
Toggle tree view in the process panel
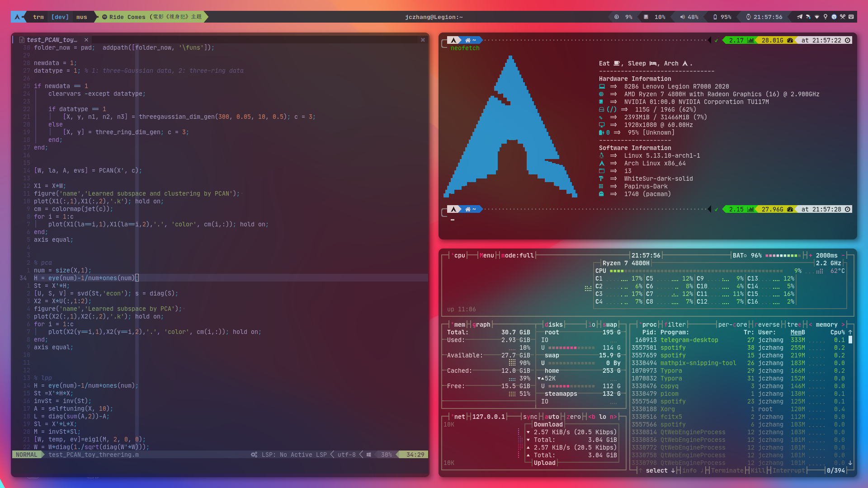coord(794,324)
